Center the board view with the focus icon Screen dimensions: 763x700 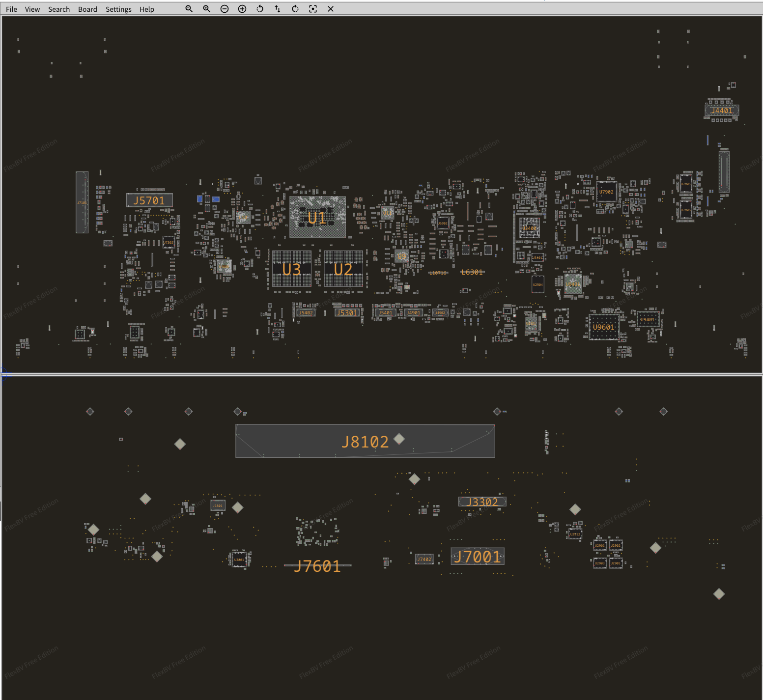pyautogui.click(x=313, y=9)
